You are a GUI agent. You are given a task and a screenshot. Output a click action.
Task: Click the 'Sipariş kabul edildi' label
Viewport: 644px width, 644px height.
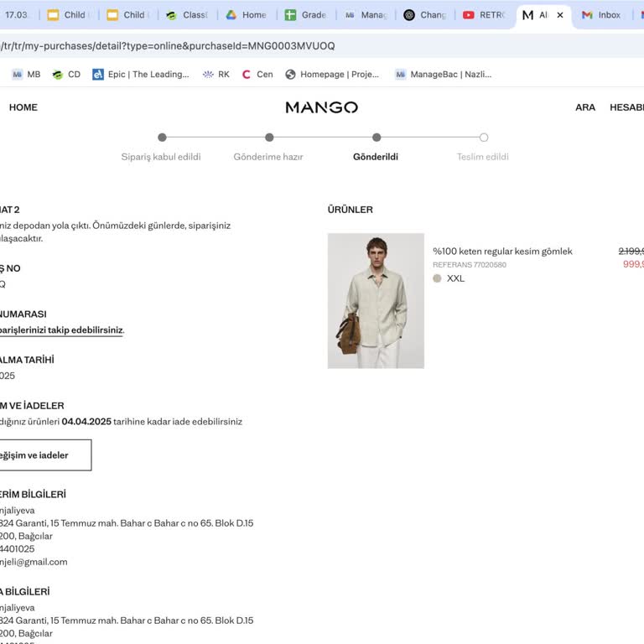[161, 157]
